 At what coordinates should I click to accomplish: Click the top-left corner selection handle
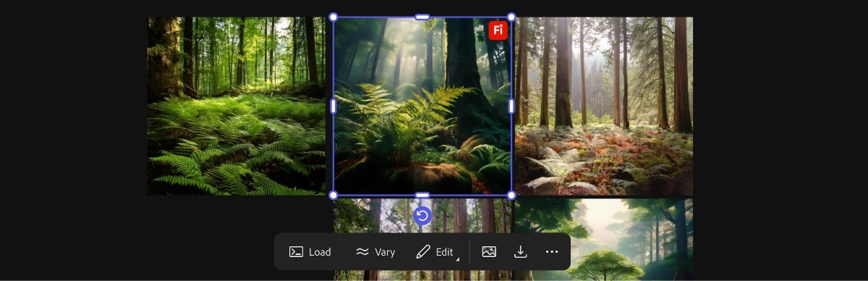(333, 17)
